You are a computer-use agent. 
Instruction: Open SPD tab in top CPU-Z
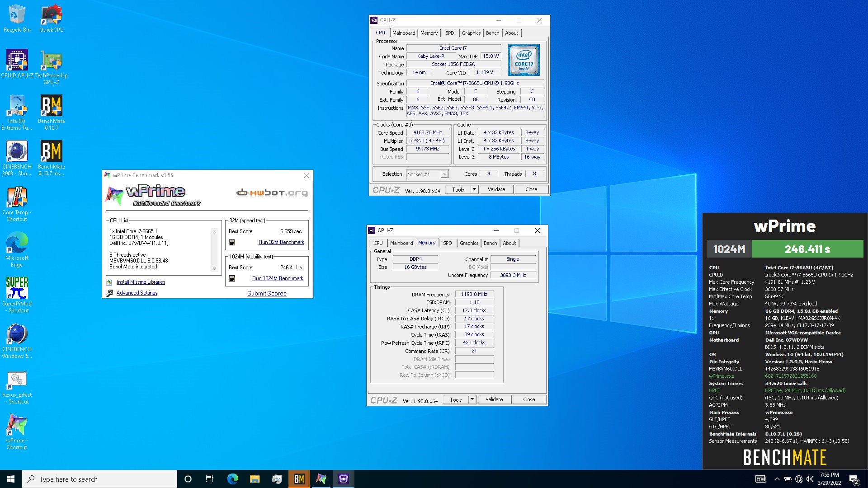pyautogui.click(x=449, y=33)
